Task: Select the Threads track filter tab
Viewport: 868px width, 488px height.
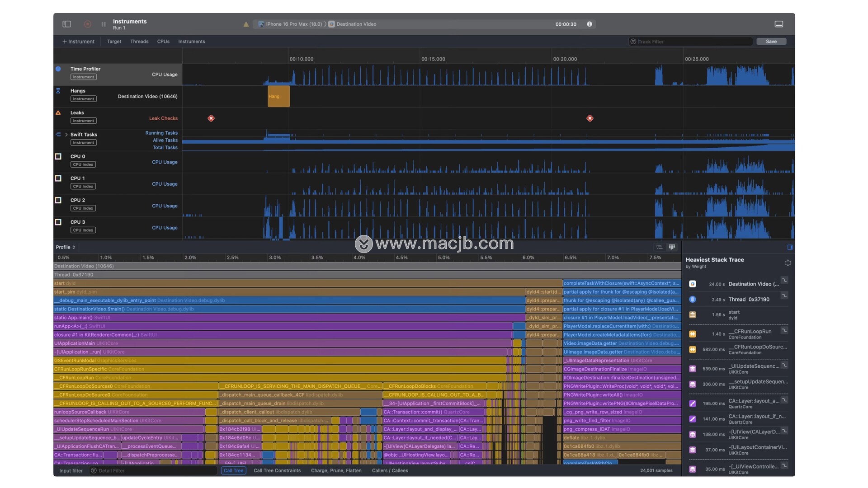Action: click(x=139, y=42)
